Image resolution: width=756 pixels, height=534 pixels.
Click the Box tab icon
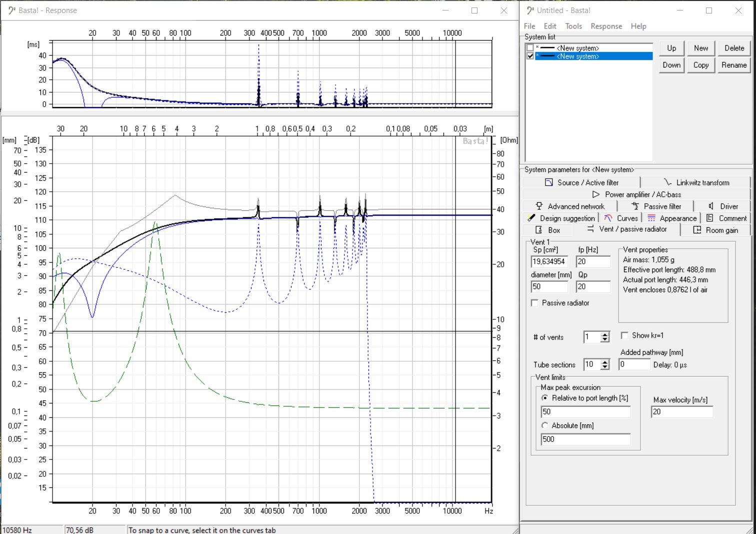pyautogui.click(x=538, y=230)
